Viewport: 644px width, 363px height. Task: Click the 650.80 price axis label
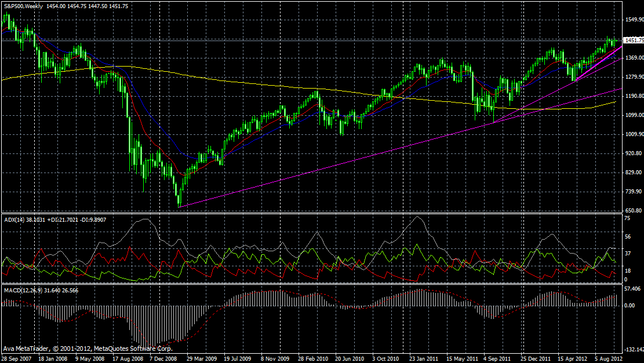tap(633, 211)
